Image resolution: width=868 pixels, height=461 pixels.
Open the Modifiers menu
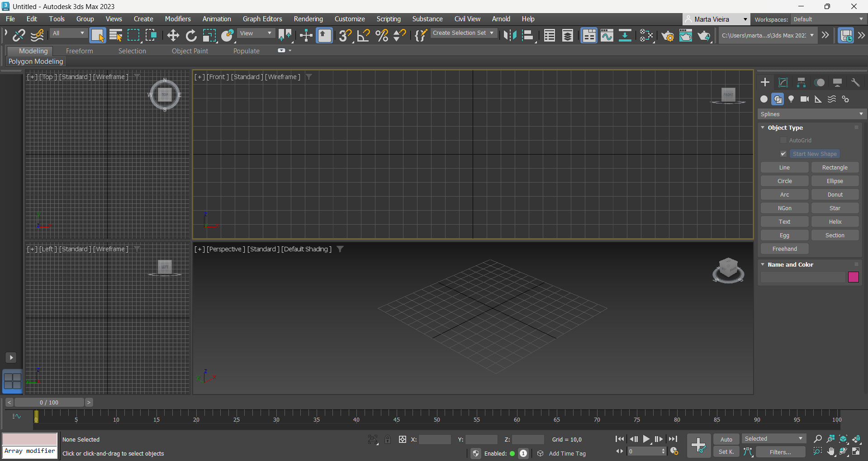tap(177, 19)
